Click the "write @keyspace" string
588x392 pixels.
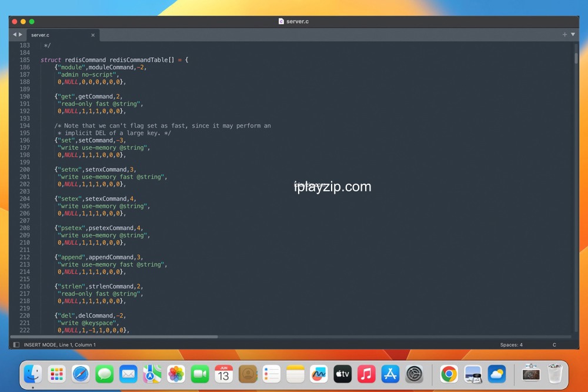(x=88, y=323)
